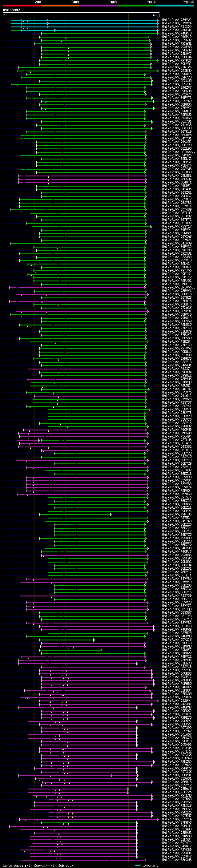Screen dimensions: 197x868
Task: Click the query end position 498
Action: click(x=155, y=15)
